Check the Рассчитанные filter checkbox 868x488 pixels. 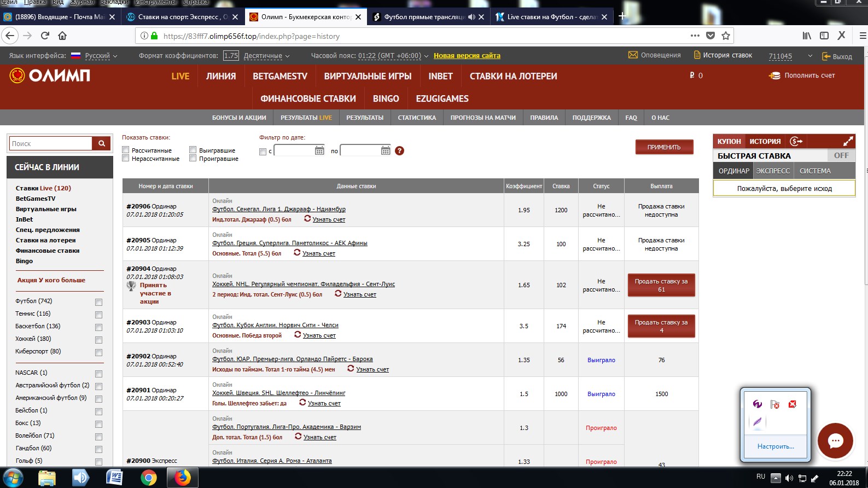point(126,150)
